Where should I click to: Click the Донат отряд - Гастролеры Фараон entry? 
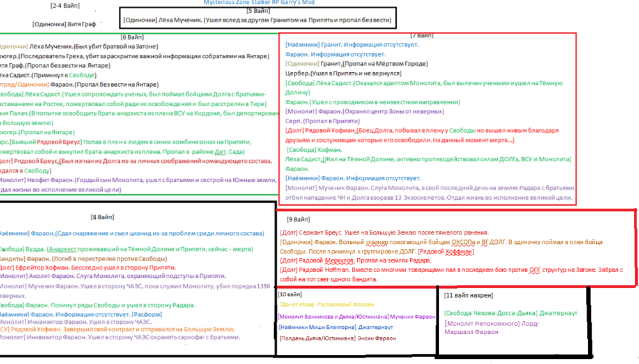pos(327,305)
